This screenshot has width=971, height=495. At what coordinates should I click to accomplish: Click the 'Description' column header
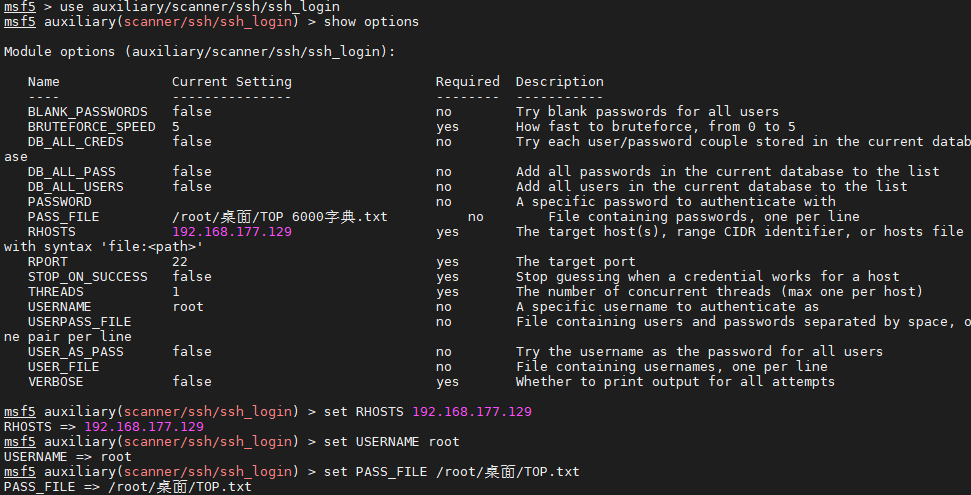(x=559, y=82)
